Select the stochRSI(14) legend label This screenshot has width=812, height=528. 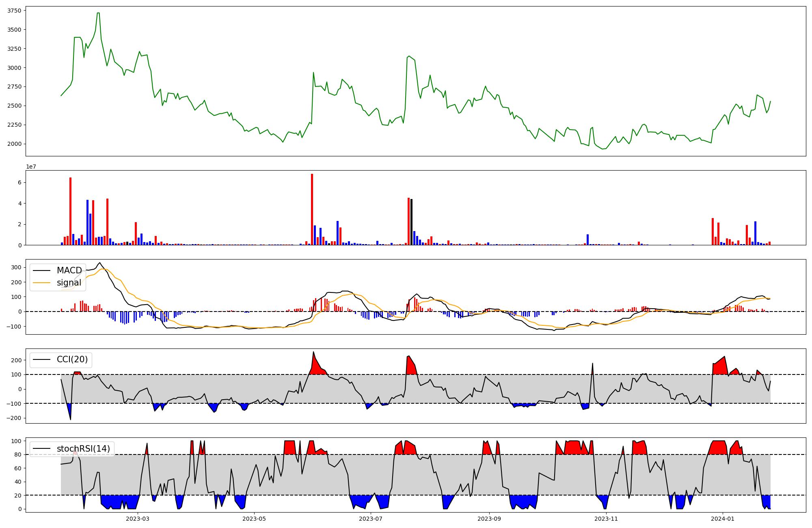click(x=83, y=449)
